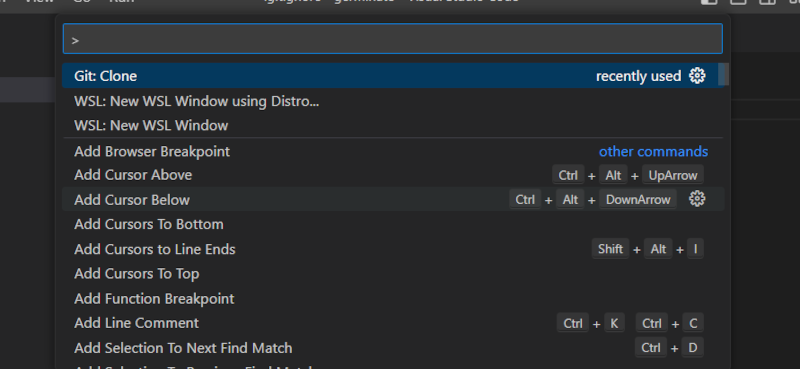Run Add Cursors To Bottom command
Screen dimensions: 800x369
pyautogui.click(x=392, y=224)
